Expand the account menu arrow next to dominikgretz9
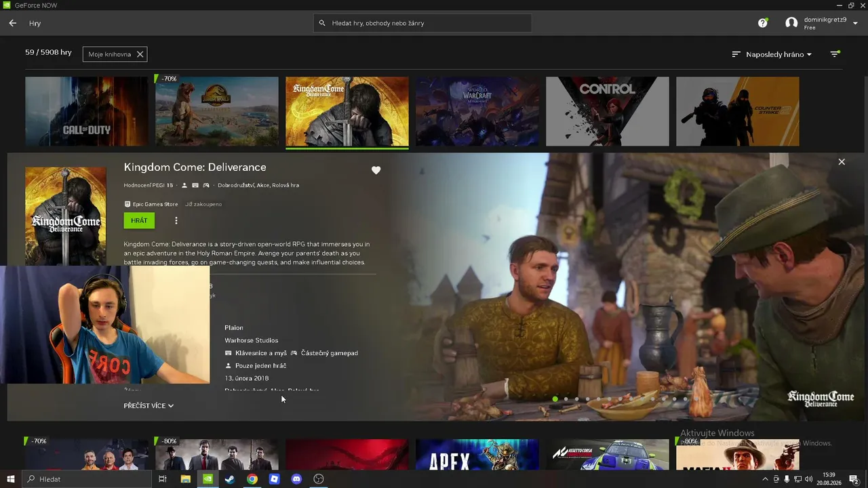 click(x=856, y=23)
